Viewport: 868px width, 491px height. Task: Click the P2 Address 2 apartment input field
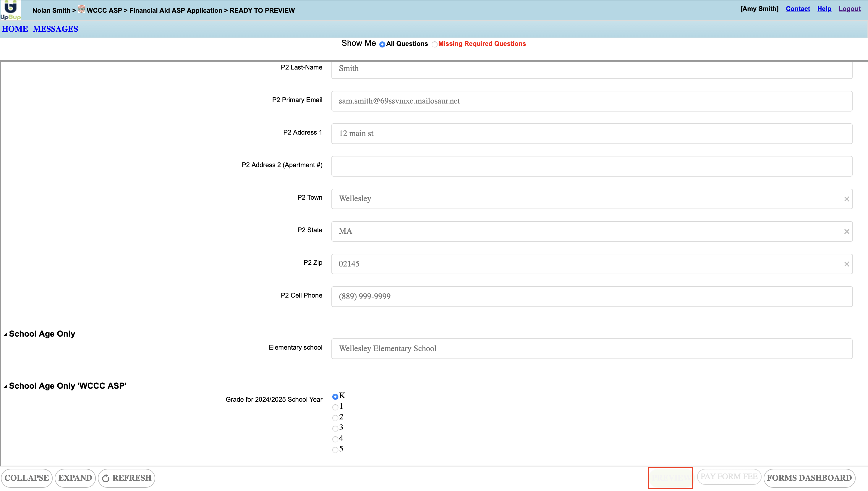coord(592,166)
